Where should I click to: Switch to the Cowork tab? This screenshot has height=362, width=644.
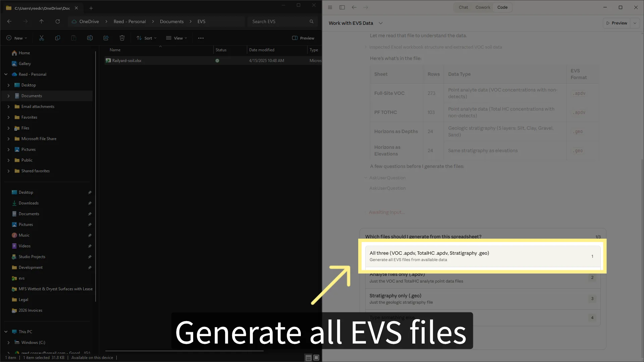483,7
